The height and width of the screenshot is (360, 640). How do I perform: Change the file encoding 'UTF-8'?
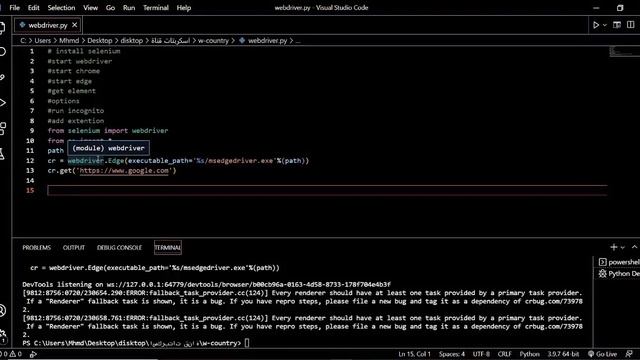[x=481, y=354]
